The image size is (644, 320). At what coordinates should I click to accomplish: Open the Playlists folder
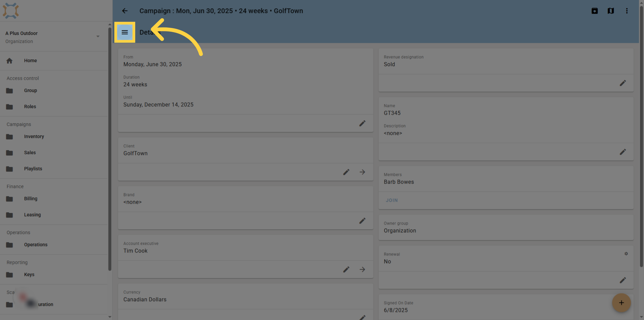tap(54, 169)
